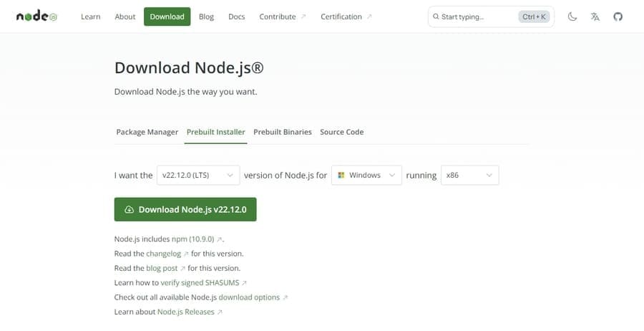
Task: Click arrow icon after npm (10.9.0)
Action: point(220,239)
